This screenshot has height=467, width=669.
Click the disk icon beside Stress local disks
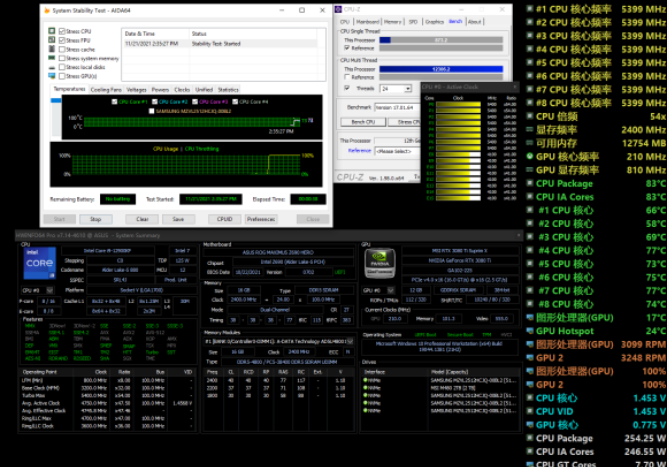[x=52, y=67]
